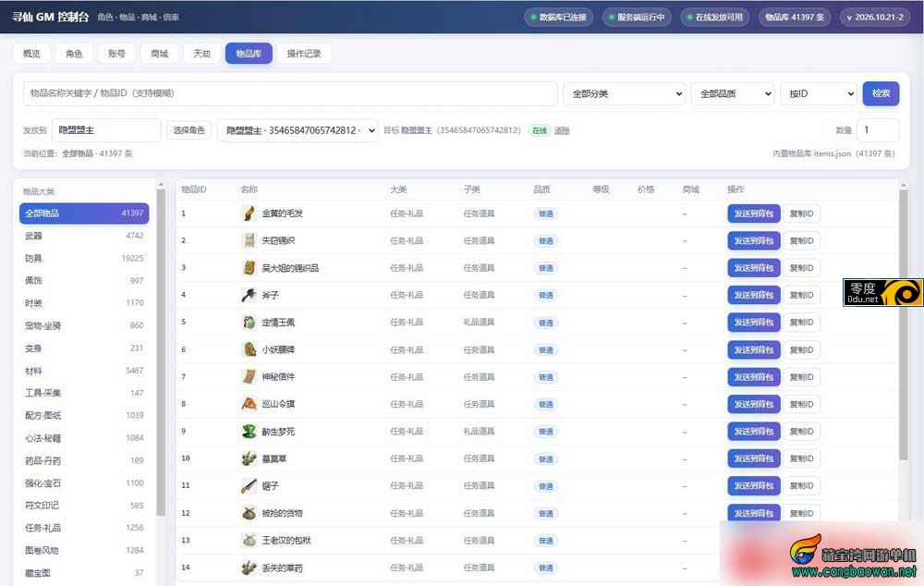Open the 操作记录 tab
The width and height of the screenshot is (924, 586).
coord(304,54)
